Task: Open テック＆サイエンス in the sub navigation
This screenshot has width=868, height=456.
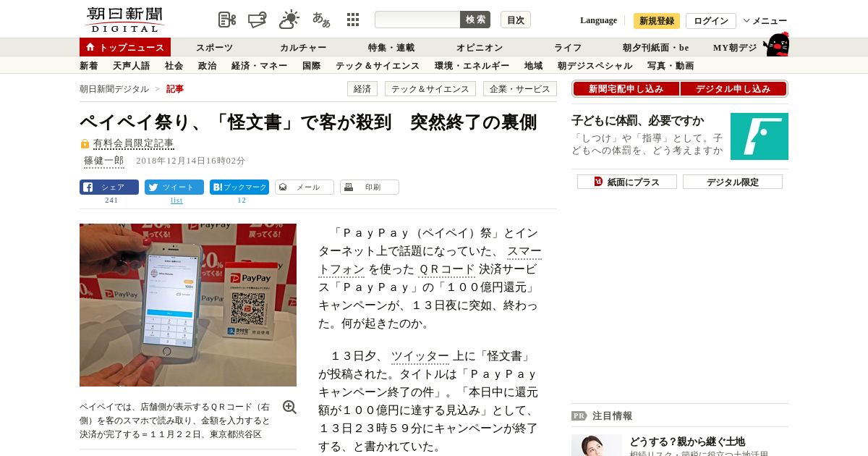Action: click(x=378, y=66)
